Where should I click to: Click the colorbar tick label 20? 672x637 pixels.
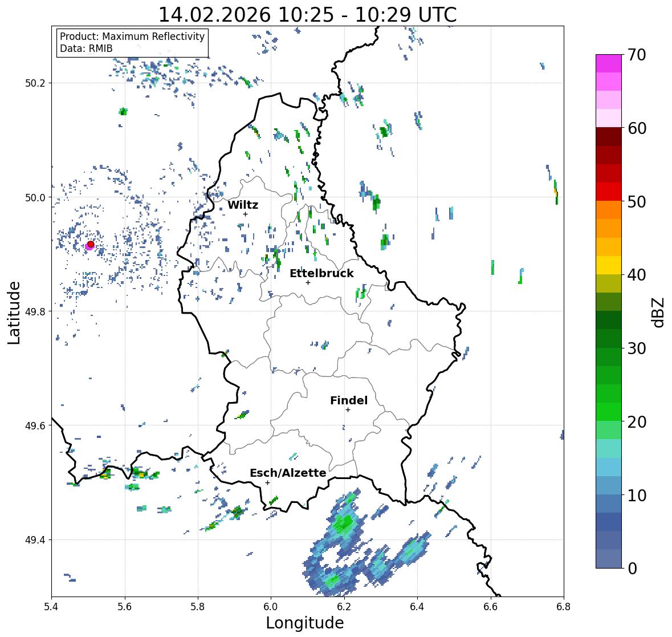[x=637, y=421]
